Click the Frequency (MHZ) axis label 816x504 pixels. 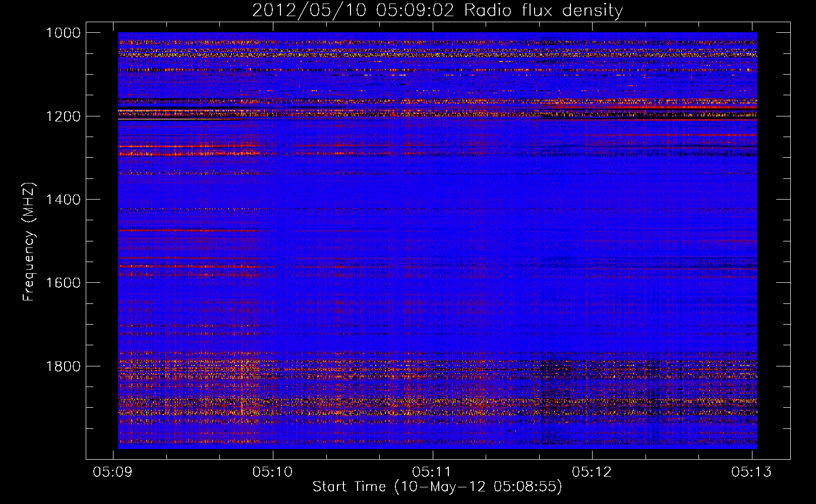tap(29, 242)
